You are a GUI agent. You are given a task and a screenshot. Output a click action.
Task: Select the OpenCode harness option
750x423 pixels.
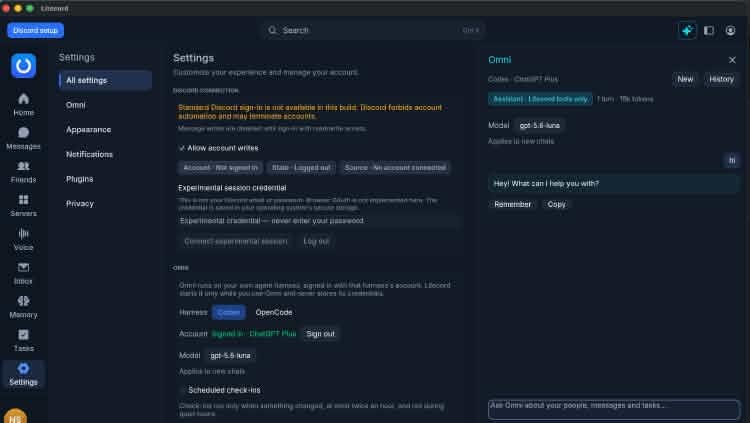pyautogui.click(x=274, y=312)
